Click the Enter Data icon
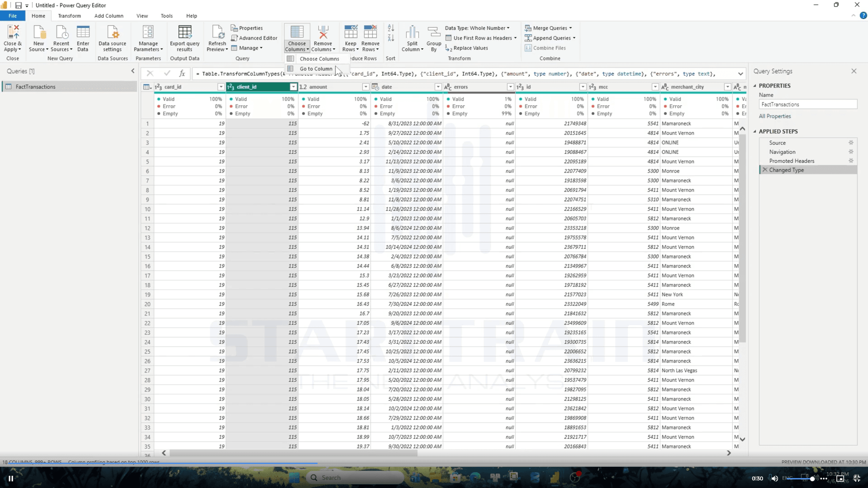Screen dimensions: 868x488 [83, 33]
